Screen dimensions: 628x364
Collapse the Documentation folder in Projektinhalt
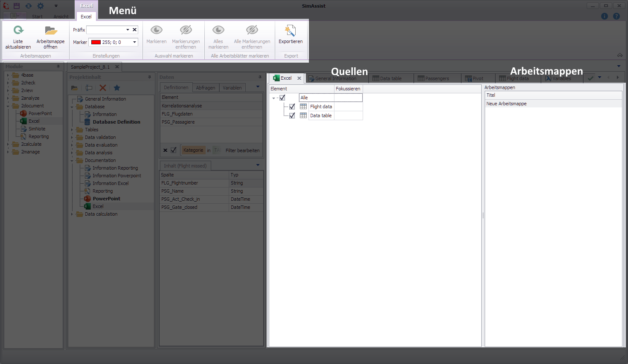(72, 160)
